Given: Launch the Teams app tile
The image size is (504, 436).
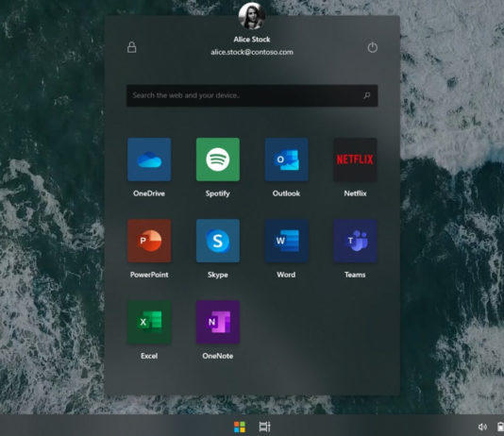Looking at the screenshot, I should pyautogui.click(x=355, y=241).
